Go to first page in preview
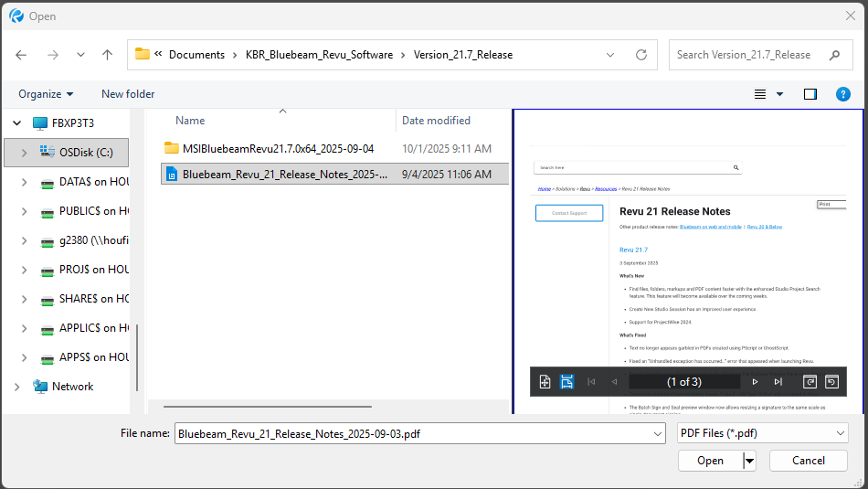 pyautogui.click(x=591, y=382)
